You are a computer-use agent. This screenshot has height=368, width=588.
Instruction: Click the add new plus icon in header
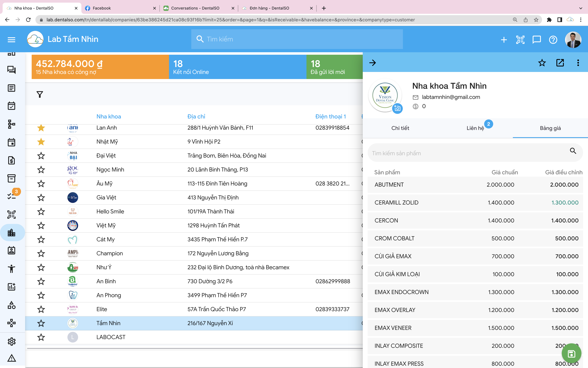(x=504, y=39)
